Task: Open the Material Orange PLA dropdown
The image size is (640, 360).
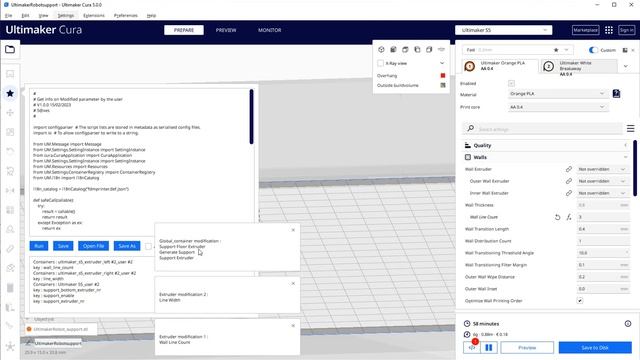Action: click(x=557, y=93)
